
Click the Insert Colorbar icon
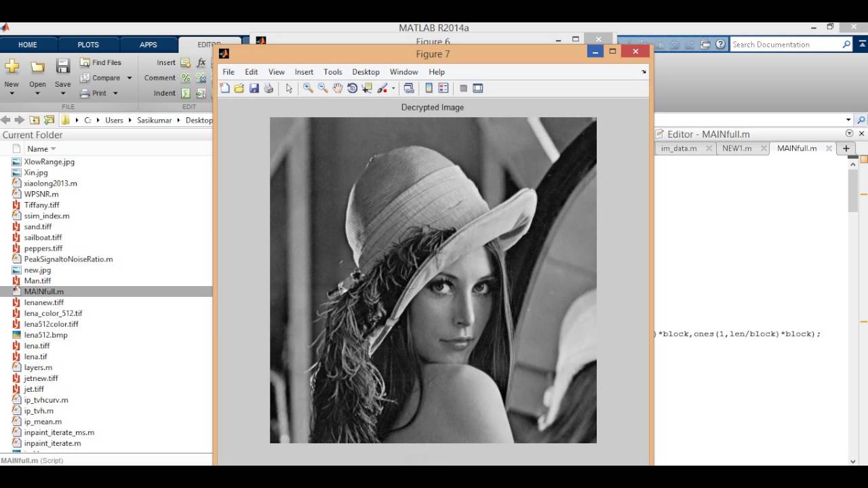point(429,88)
